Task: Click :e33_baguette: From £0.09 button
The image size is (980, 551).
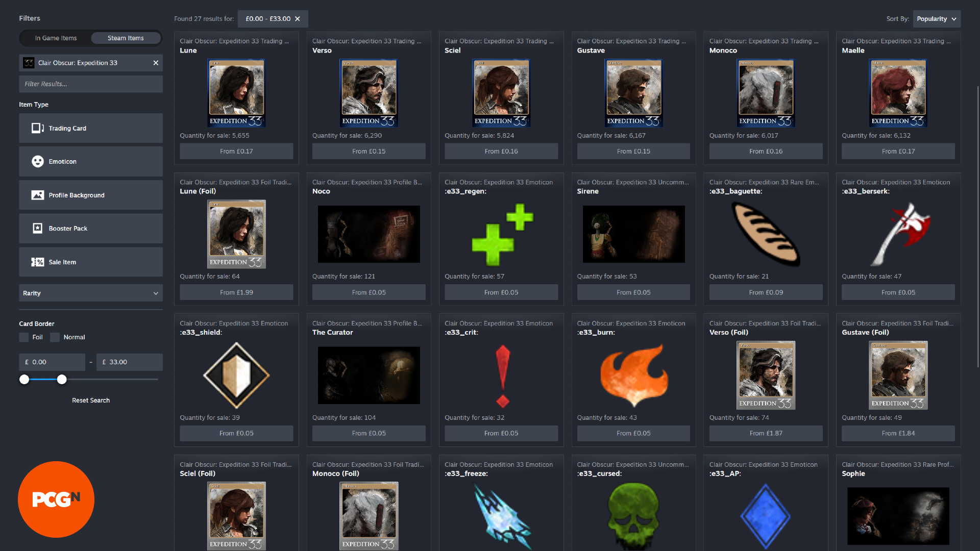Action: [x=766, y=292]
